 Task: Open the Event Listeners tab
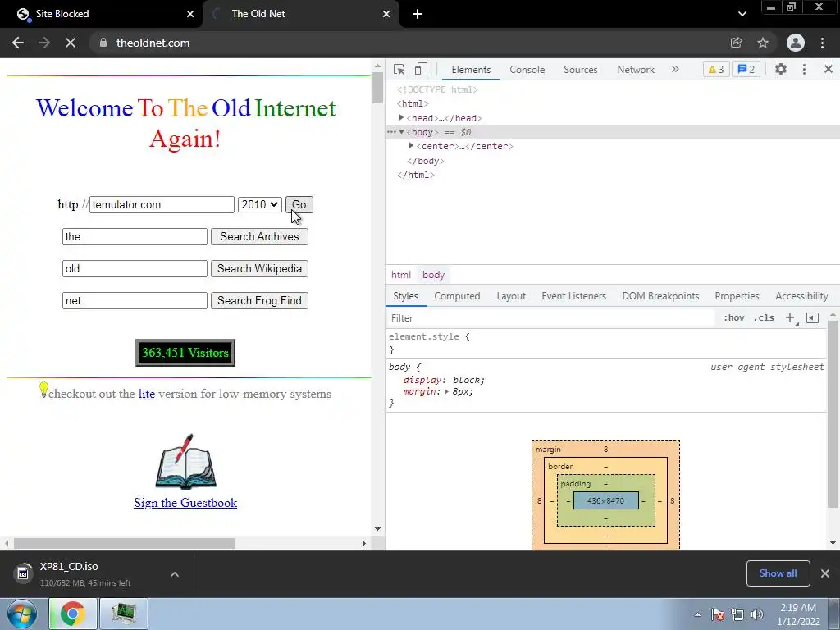click(573, 296)
